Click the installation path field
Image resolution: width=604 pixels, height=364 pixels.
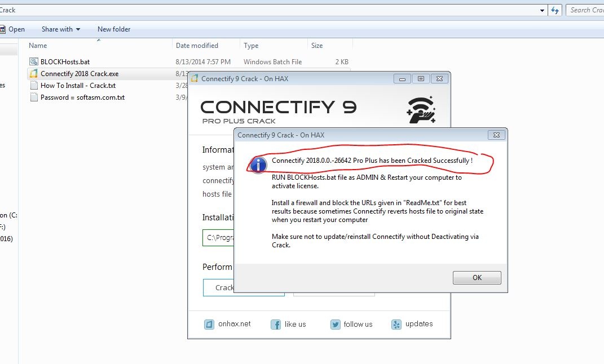218,238
